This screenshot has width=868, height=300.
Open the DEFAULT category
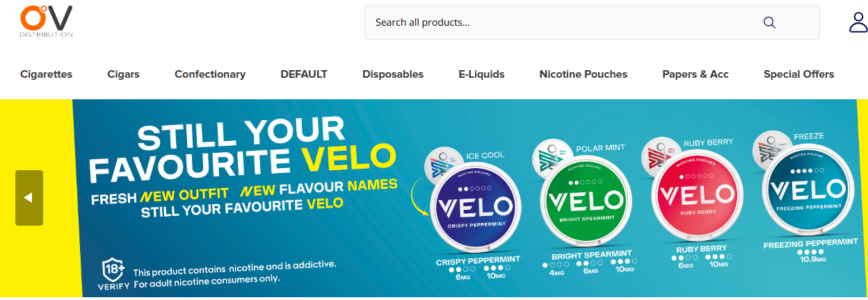pyautogui.click(x=304, y=74)
